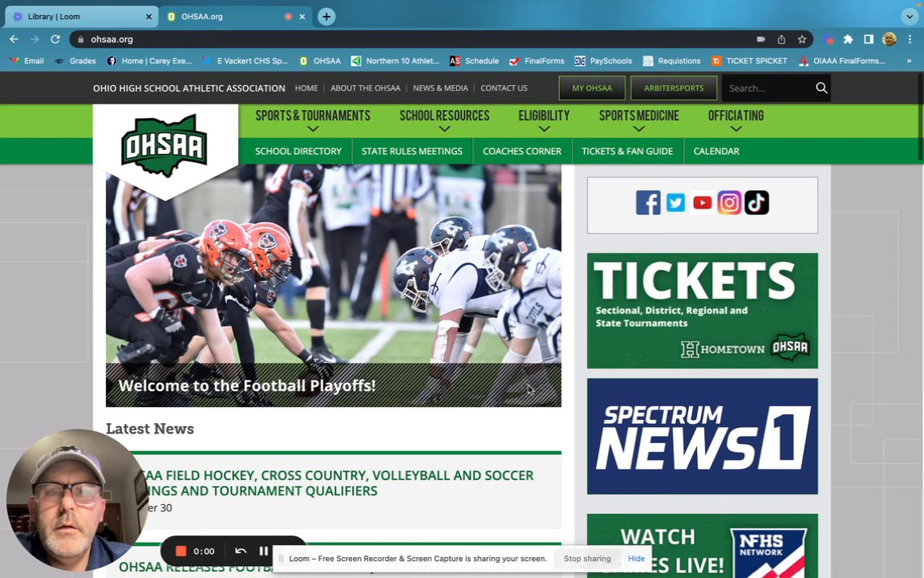The width and height of the screenshot is (924, 578).
Task: Open the OHSAA Twitter icon
Action: [x=675, y=203]
